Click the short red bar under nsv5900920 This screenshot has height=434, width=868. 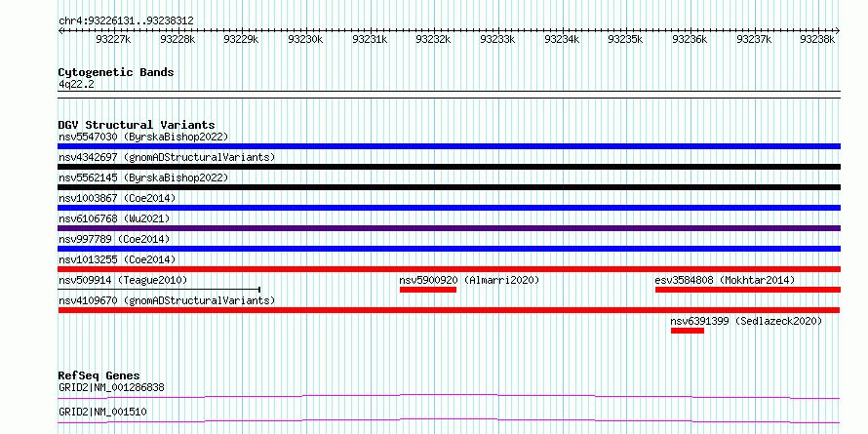[x=428, y=290]
